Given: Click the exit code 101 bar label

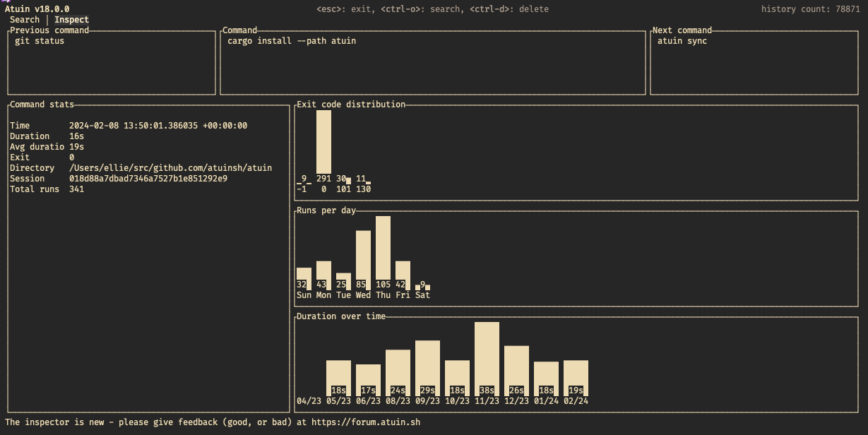Looking at the screenshot, I should click(x=344, y=189).
